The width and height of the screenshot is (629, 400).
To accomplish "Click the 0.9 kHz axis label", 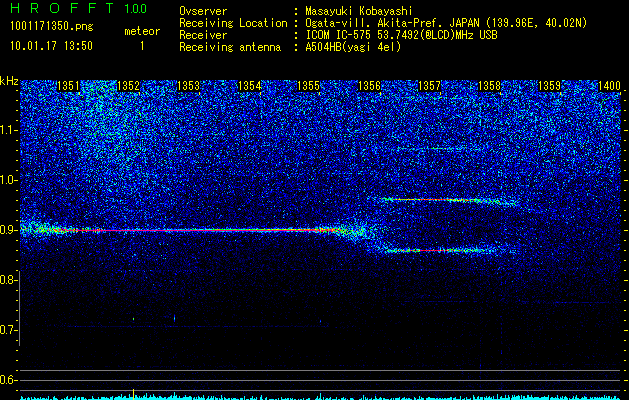I will pyautogui.click(x=9, y=230).
